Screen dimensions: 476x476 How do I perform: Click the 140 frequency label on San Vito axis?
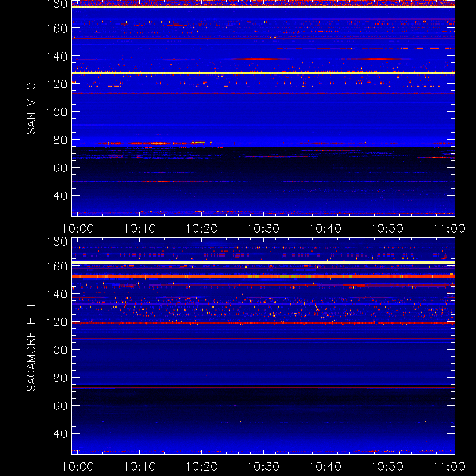pyautogui.click(x=57, y=56)
